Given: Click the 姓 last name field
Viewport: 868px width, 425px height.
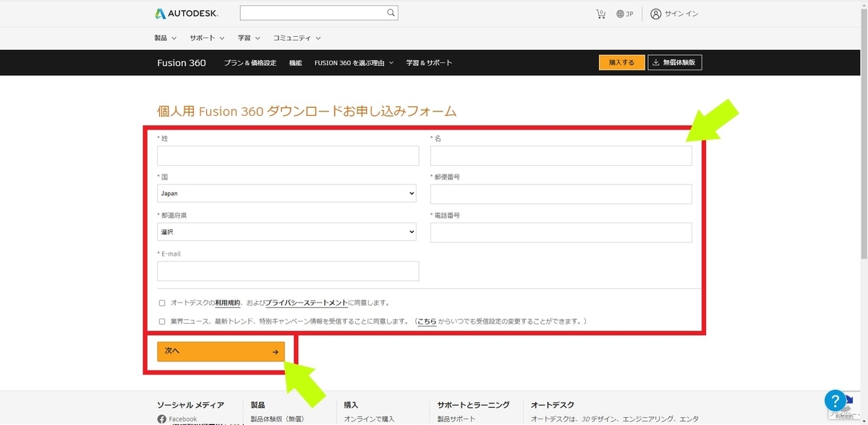Looking at the screenshot, I should (287, 155).
